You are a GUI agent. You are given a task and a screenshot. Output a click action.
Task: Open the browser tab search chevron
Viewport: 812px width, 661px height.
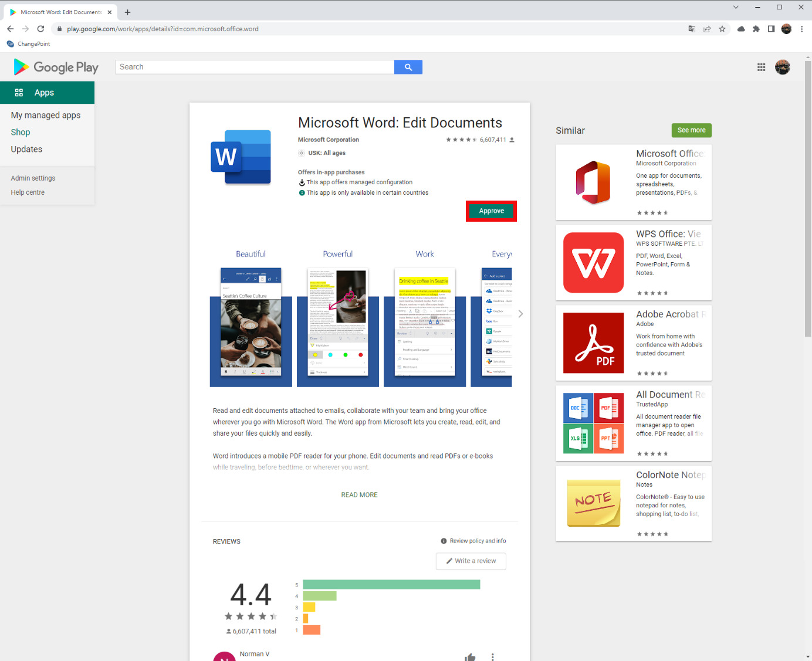tap(735, 8)
